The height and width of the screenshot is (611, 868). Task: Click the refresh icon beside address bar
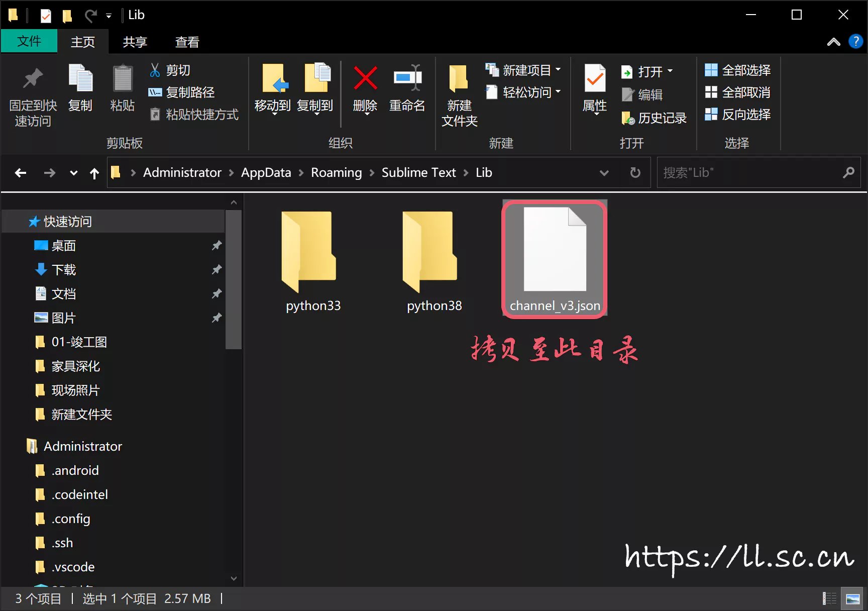pyautogui.click(x=635, y=173)
